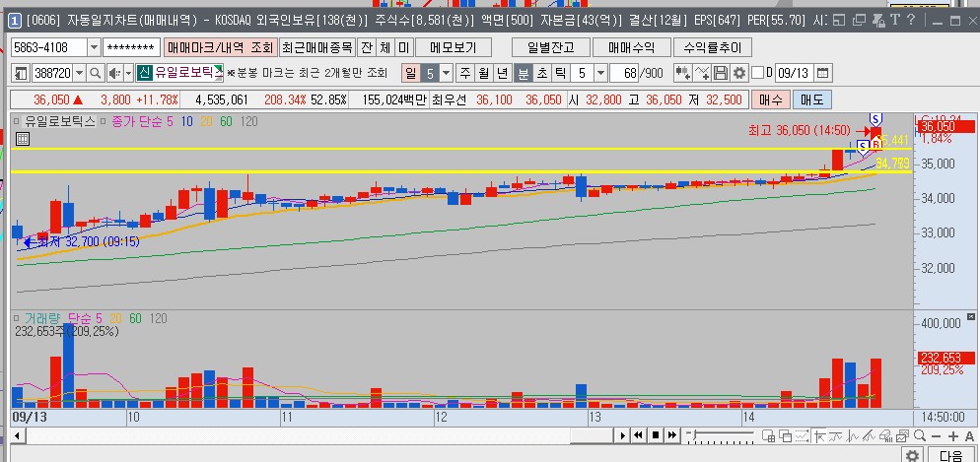Tick the checkbox before 09/13 date

click(757, 73)
